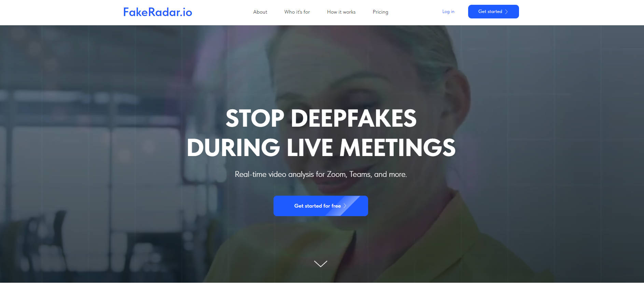Click the STOP DEEPFAKES headline text
This screenshot has height=308, width=644.
point(321,118)
